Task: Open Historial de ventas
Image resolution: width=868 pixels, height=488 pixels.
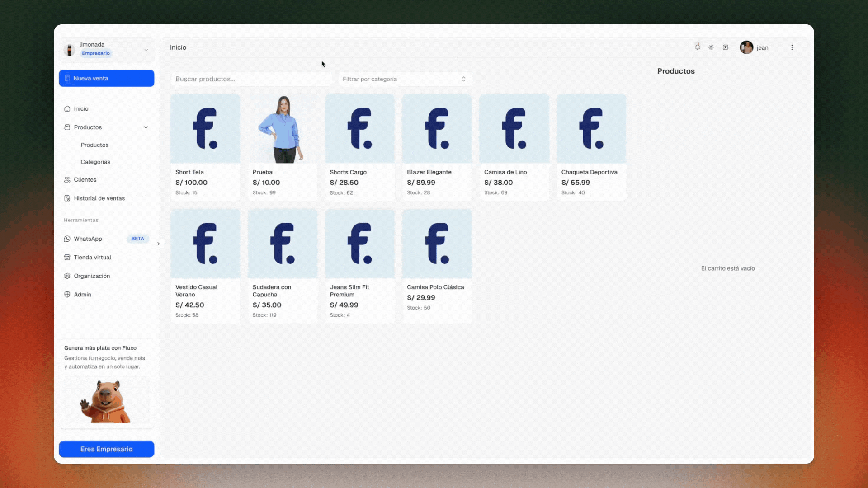Action: click(x=99, y=198)
